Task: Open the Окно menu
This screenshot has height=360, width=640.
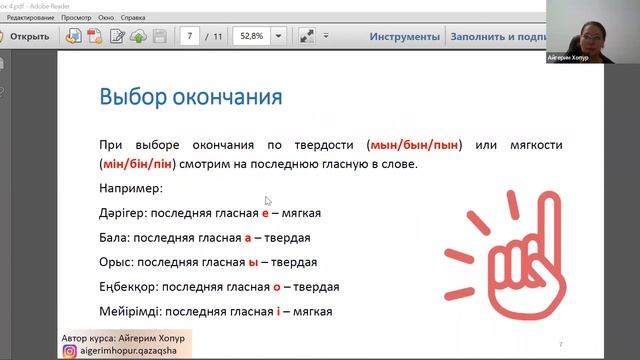Action: [x=106, y=18]
